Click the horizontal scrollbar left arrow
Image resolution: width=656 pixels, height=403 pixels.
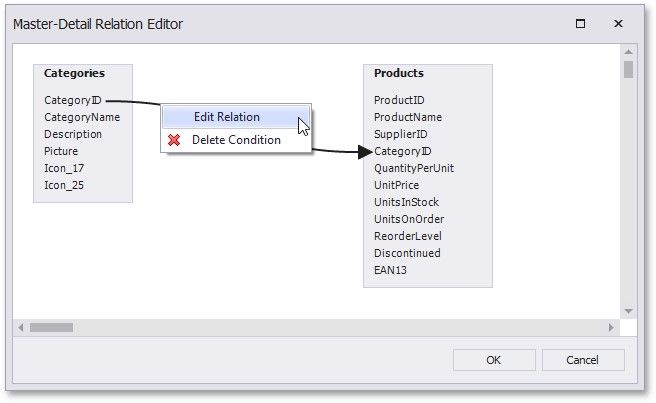tap(20, 327)
